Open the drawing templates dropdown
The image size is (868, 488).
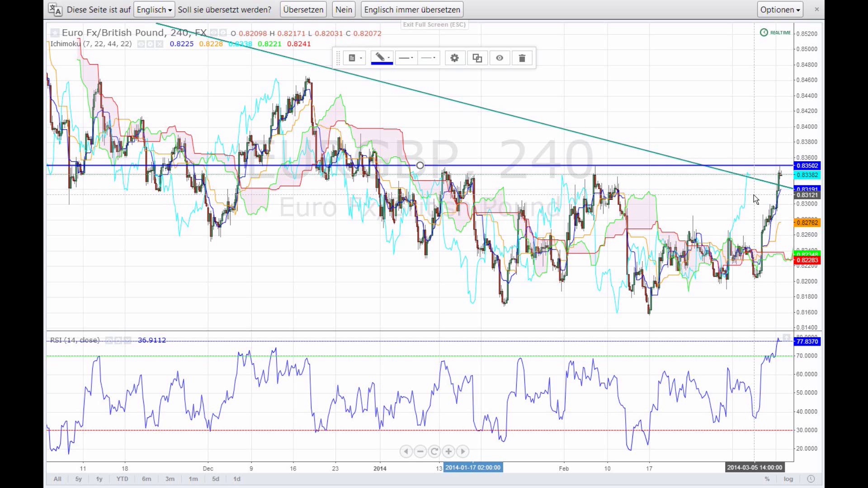point(355,58)
